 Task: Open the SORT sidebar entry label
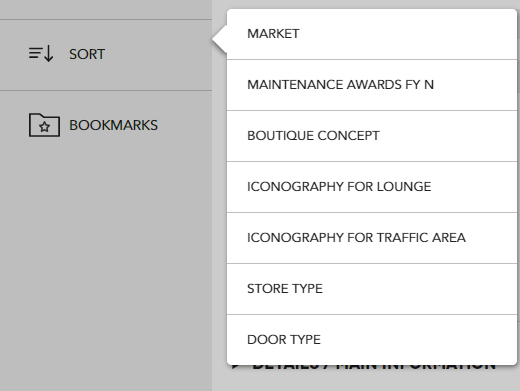[87, 54]
